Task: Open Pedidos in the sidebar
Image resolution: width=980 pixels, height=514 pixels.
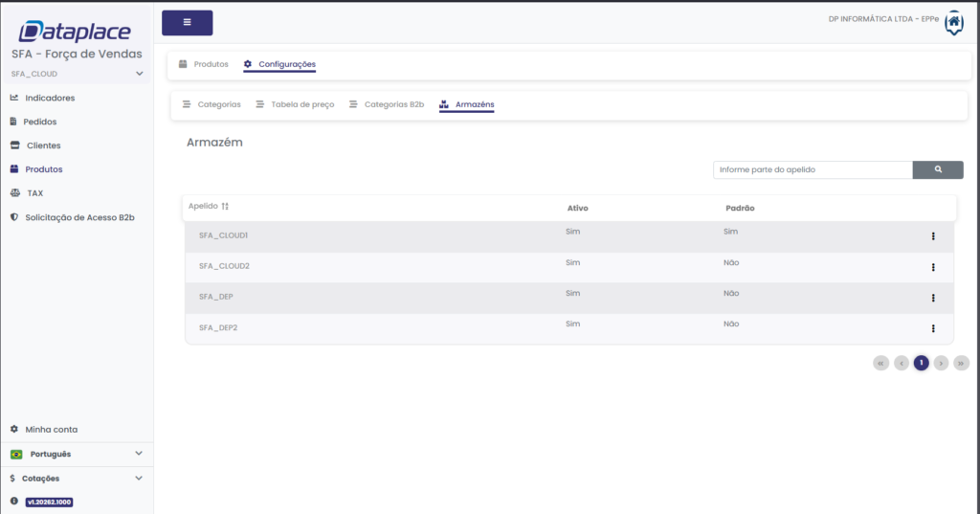Action: [40, 122]
